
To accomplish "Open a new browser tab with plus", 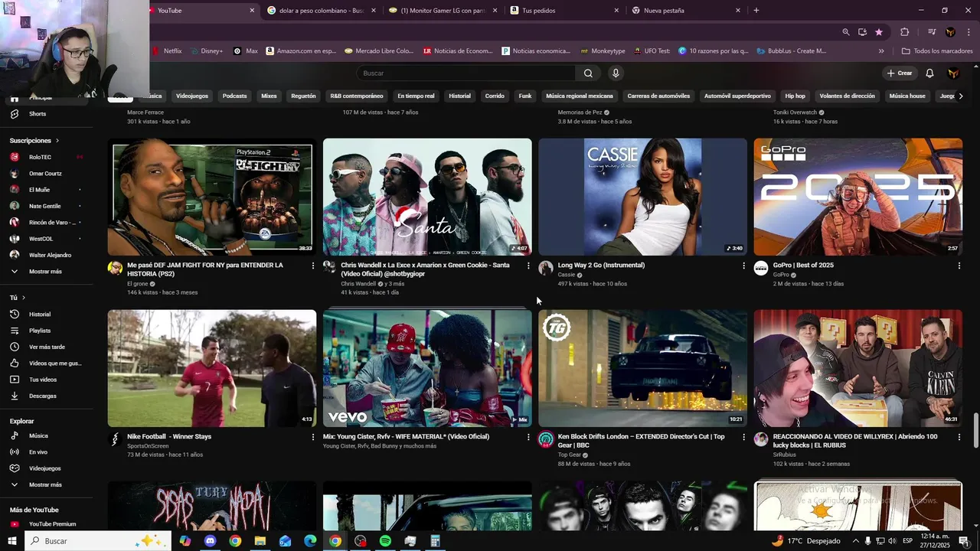I will tap(756, 11).
